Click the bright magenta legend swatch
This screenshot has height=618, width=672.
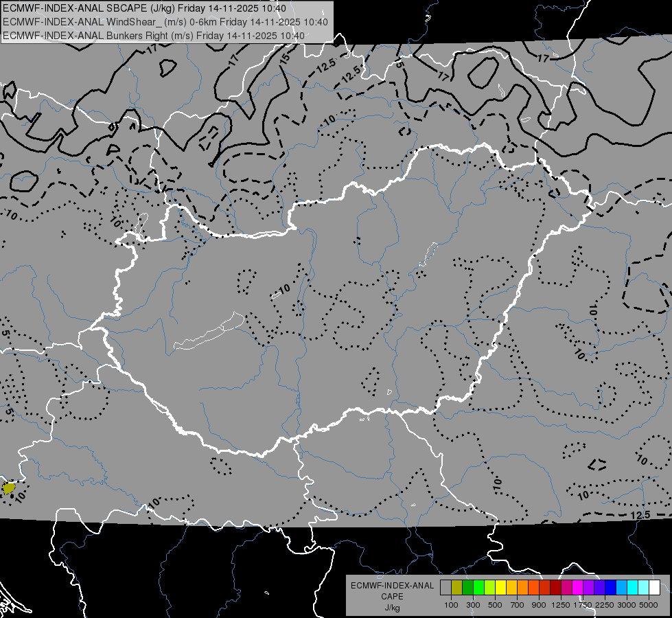click(x=578, y=587)
